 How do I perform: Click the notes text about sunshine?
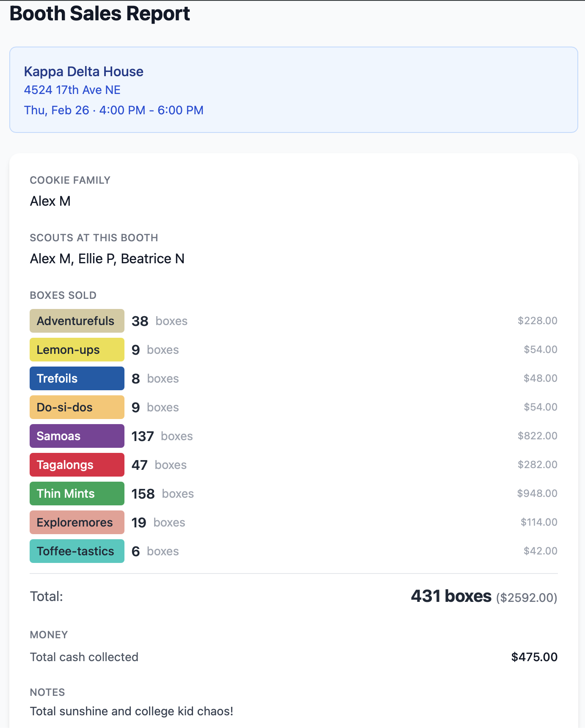(x=131, y=711)
